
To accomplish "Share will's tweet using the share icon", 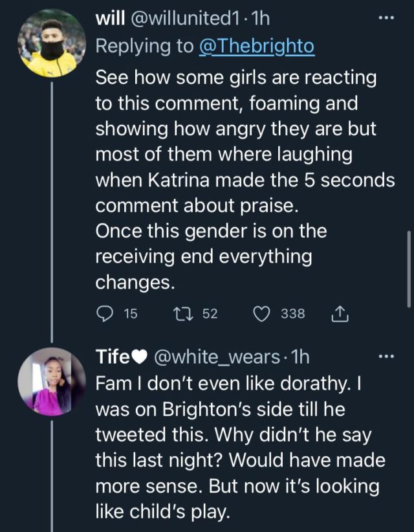I will point(339,315).
